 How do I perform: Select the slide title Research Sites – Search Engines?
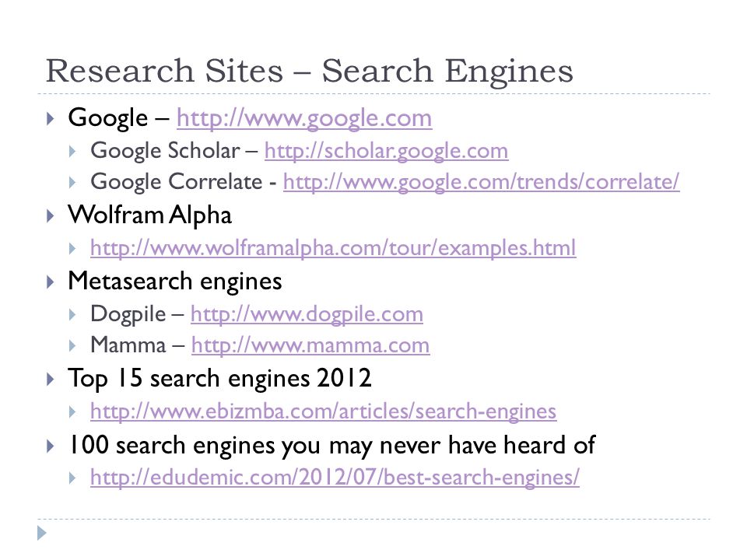pos(309,71)
